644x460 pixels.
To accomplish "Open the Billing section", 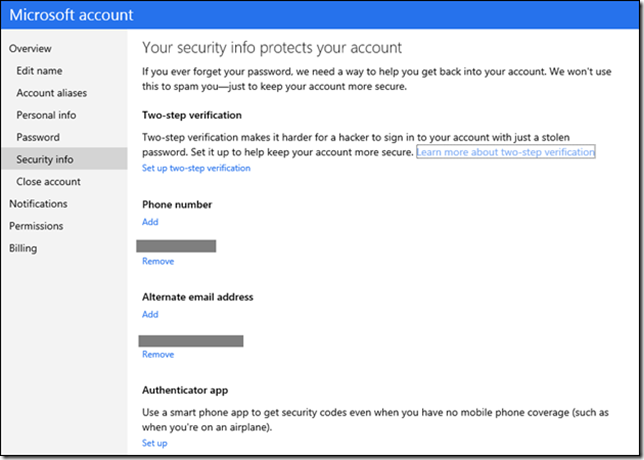I will point(22,248).
